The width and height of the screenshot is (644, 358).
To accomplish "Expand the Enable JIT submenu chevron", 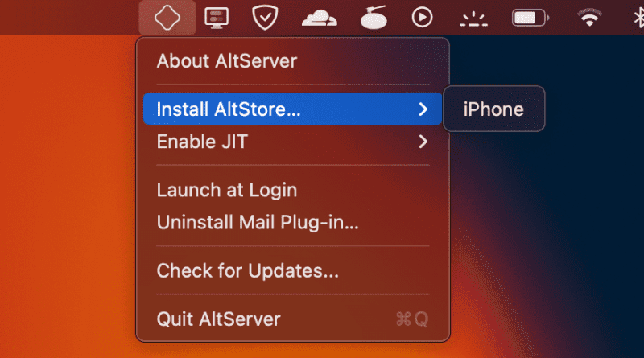I will pos(423,142).
